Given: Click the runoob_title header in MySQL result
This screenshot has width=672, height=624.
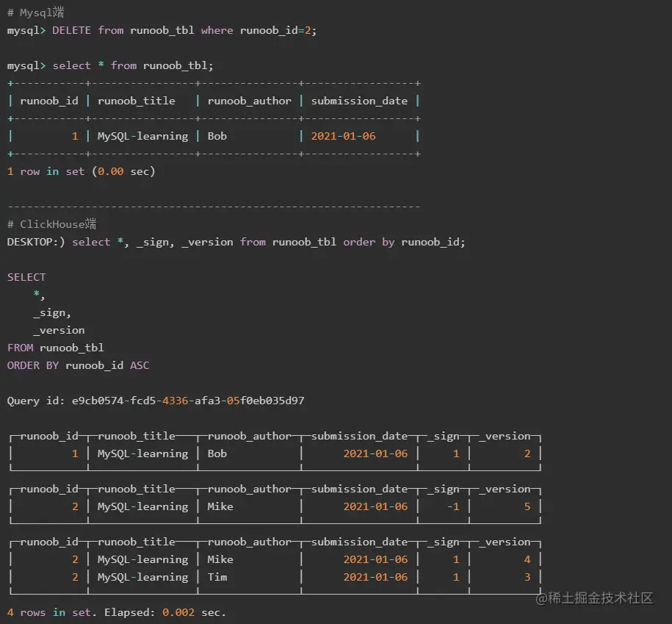Looking at the screenshot, I should tap(137, 101).
